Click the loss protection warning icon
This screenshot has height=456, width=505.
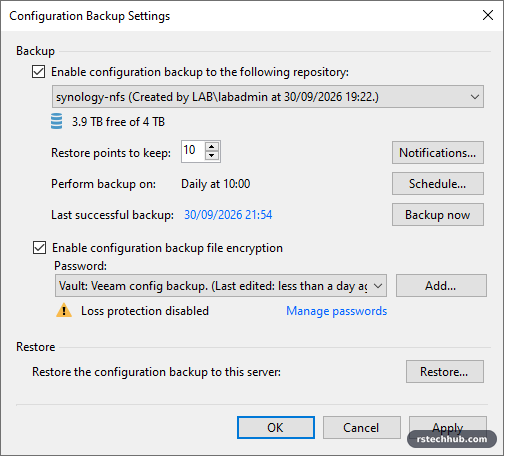64,311
